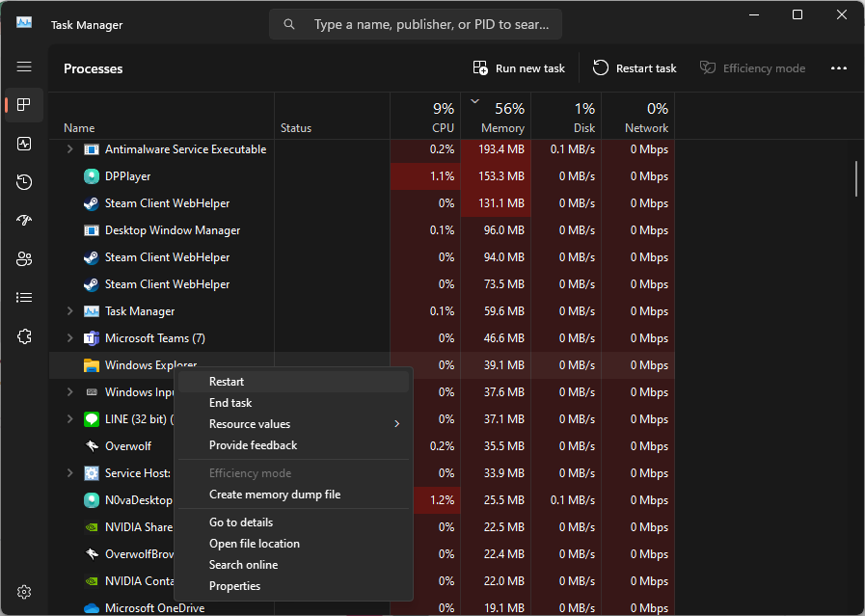865x616 pixels.
Task: Click the search magnifier icon
Action: point(289,24)
